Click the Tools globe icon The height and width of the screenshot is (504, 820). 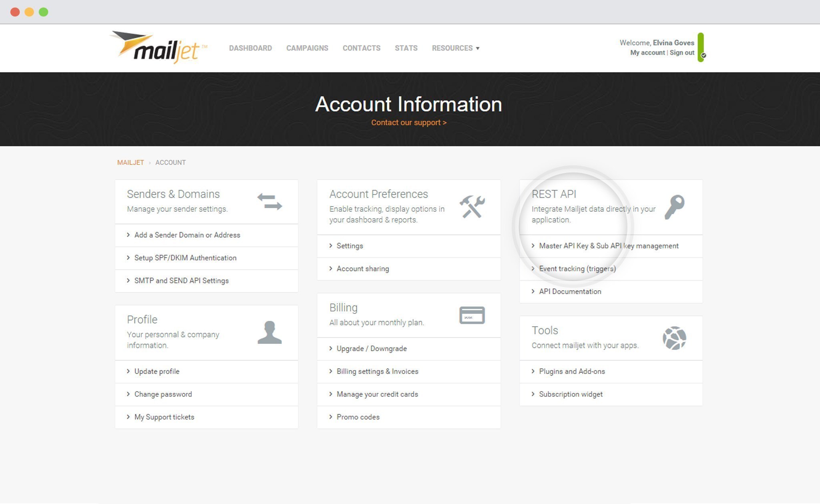tap(674, 338)
